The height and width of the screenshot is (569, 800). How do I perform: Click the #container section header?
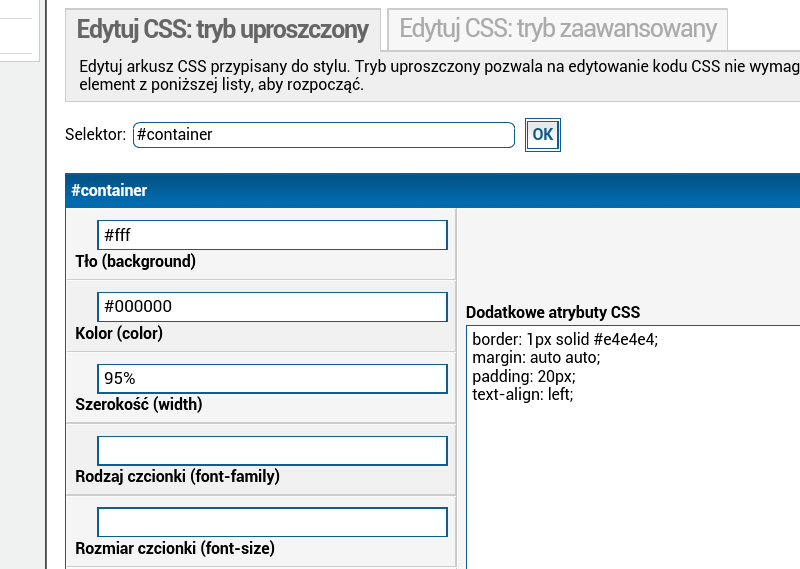click(x=433, y=190)
